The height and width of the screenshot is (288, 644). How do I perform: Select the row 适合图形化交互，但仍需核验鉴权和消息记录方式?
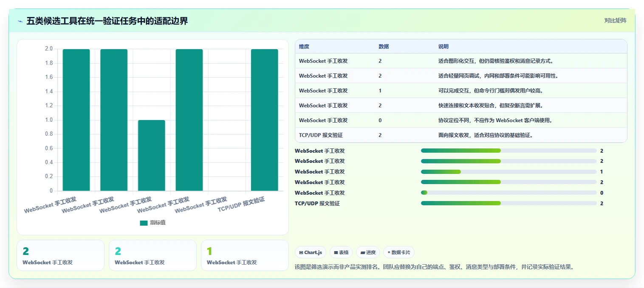point(461,61)
